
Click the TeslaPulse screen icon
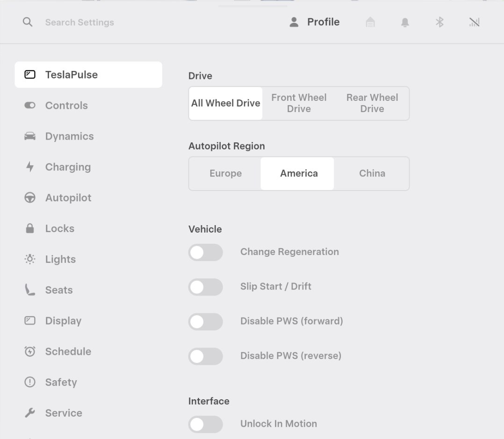point(30,75)
